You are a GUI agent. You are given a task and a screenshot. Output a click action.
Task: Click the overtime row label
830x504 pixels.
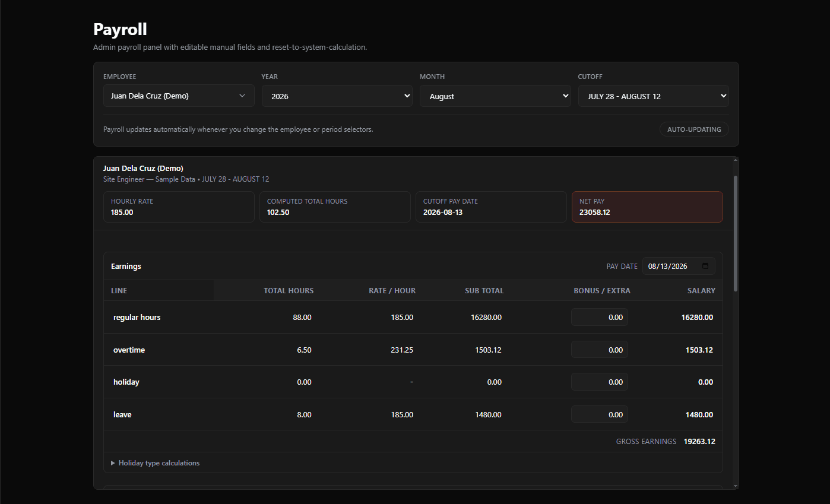(129, 350)
